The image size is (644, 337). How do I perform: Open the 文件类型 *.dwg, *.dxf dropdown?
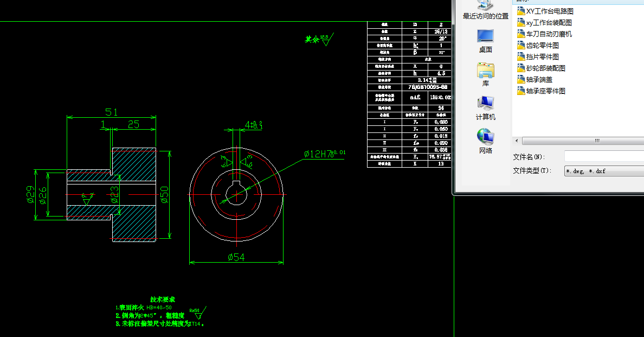604,171
